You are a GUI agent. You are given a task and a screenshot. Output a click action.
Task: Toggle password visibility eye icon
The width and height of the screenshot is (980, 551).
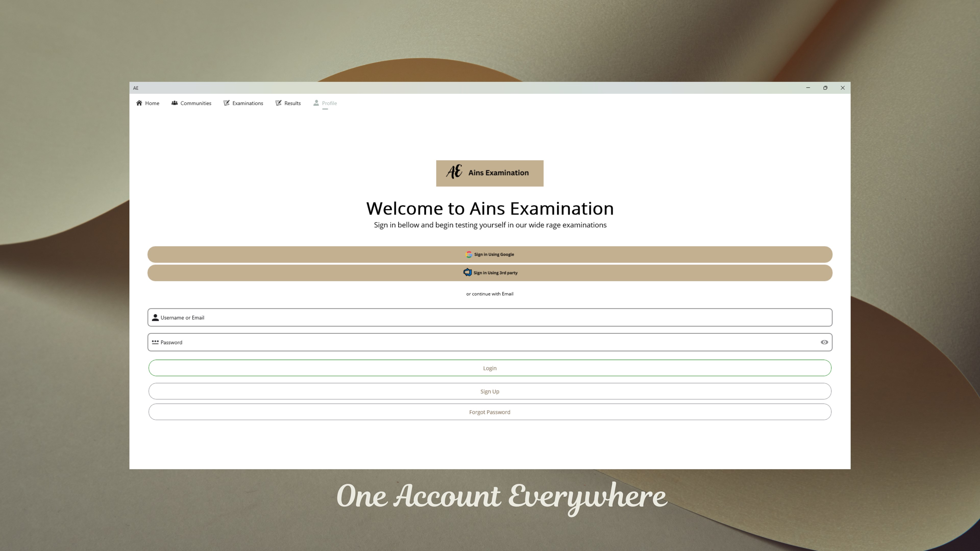point(824,342)
